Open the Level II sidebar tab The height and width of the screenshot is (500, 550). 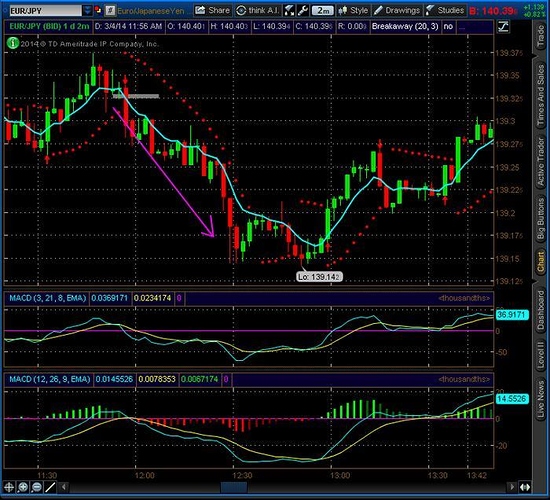point(541,355)
